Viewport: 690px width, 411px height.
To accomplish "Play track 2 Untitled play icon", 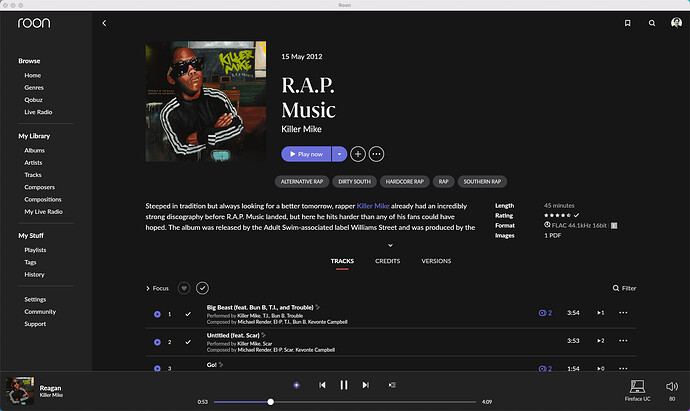I will coord(157,342).
